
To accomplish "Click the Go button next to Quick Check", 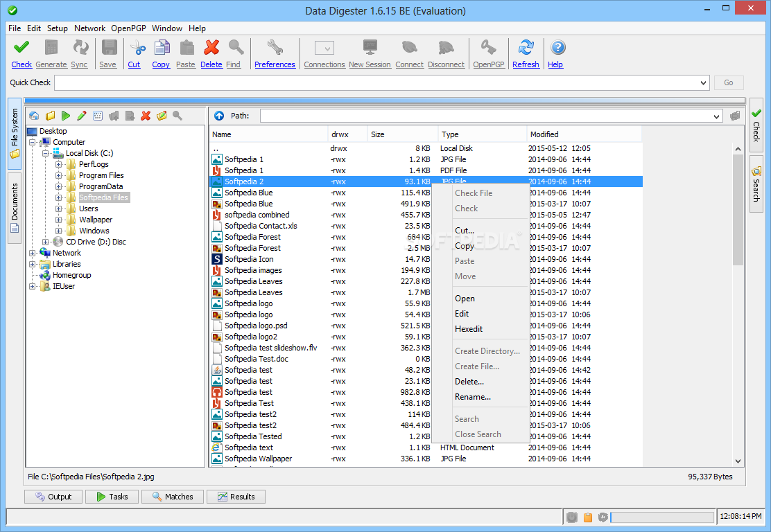I will coord(729,82).
